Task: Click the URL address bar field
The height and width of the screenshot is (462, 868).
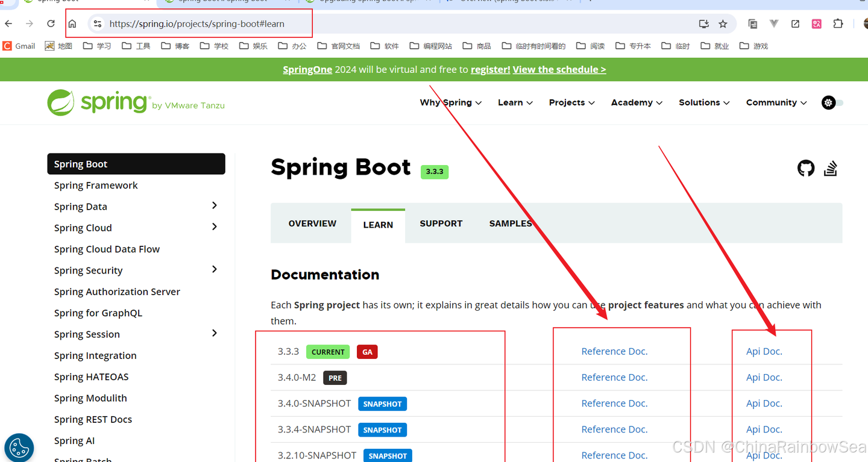Action: point(398,24)
